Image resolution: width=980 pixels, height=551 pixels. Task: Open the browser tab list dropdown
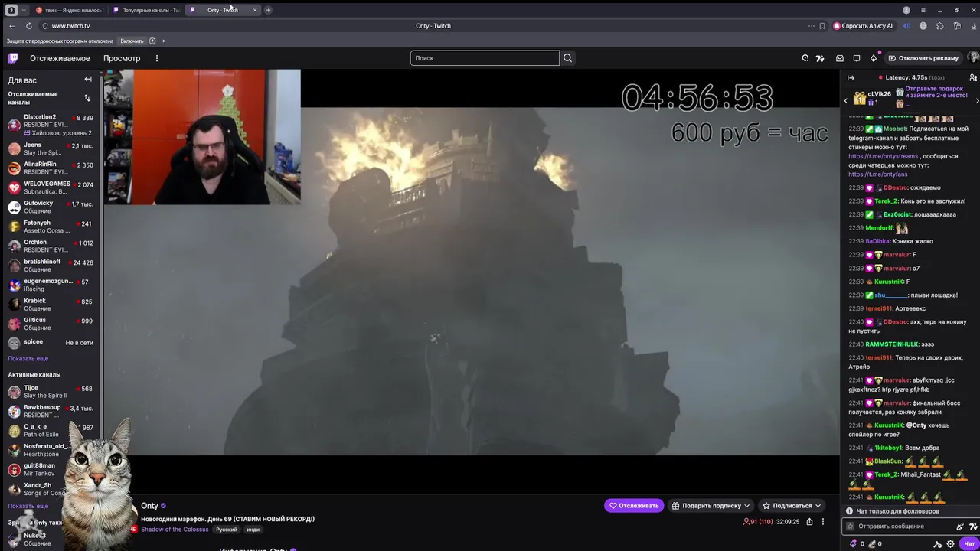24,10
